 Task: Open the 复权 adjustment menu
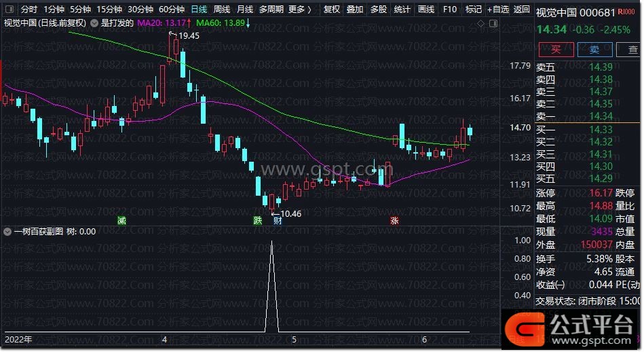[x=332, y=9]
